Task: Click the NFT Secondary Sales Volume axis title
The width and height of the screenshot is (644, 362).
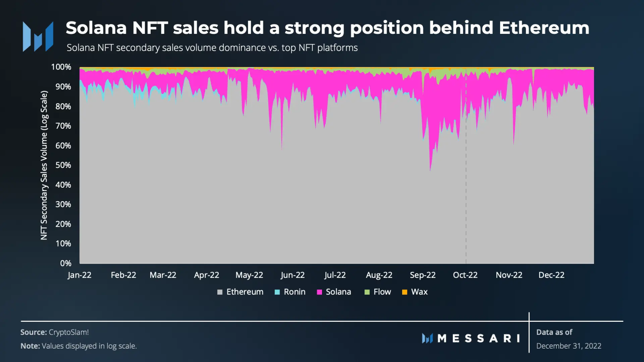Action: (x=44, y=165)
